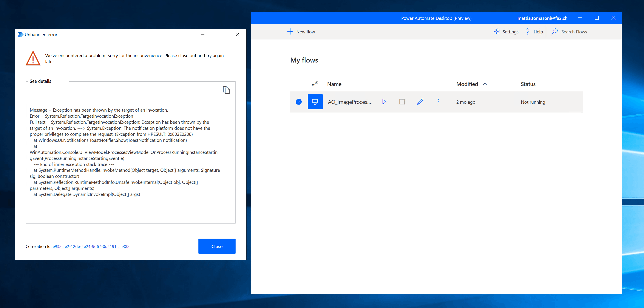Copy error details with clipboard icon
The height and width of the screenshot is (308, 644).
pos(226,90)
